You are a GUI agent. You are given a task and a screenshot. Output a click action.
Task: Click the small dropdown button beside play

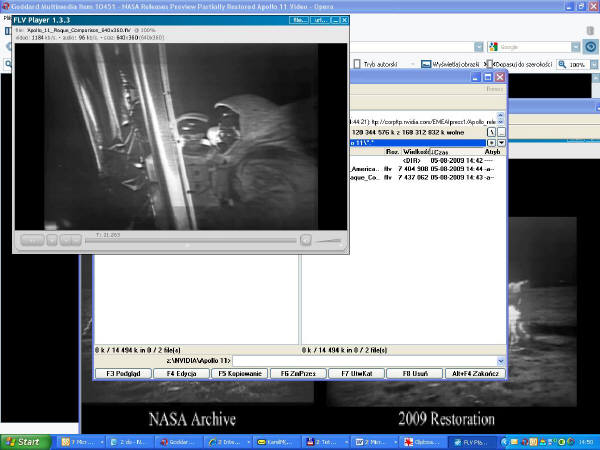point(52,240)
